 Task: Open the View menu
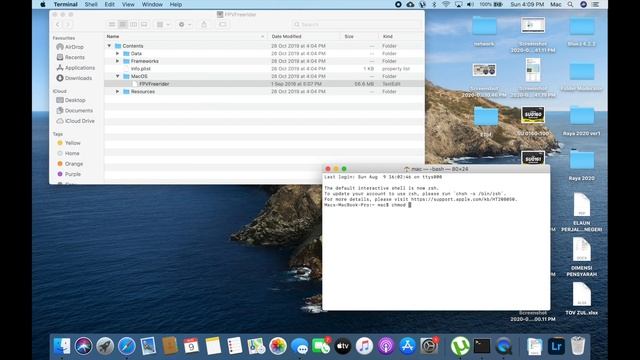pyautogui.click(x=128, y=4)
